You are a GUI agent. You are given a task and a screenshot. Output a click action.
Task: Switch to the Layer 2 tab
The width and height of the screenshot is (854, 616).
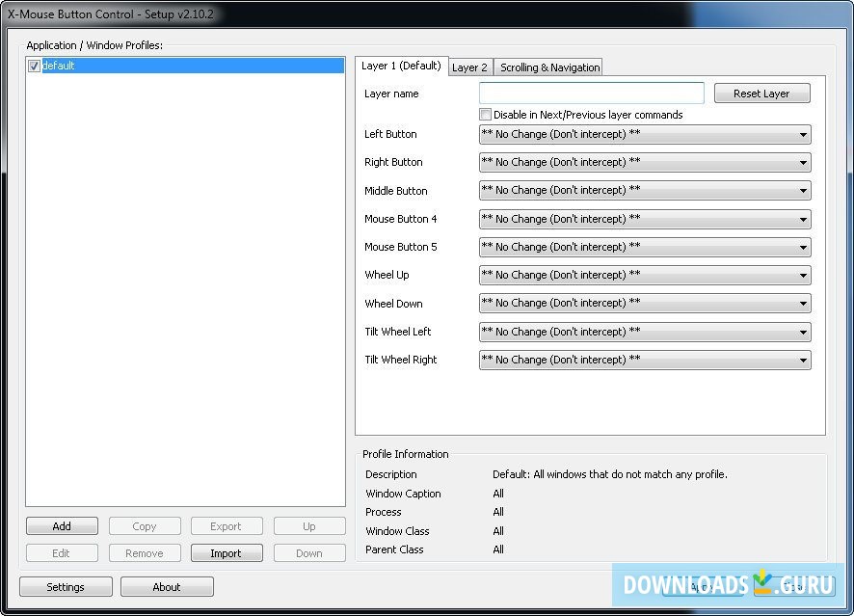[x=470, y=67]
